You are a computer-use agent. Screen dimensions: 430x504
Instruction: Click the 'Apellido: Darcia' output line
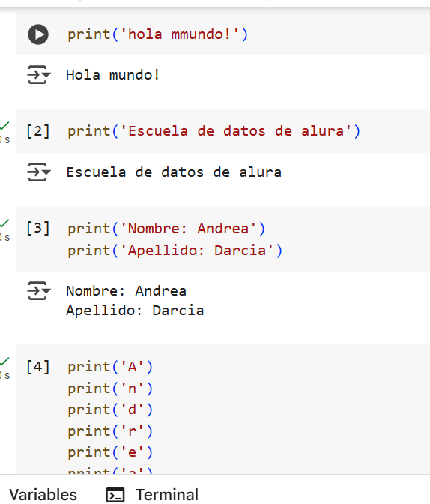[135, 310]
